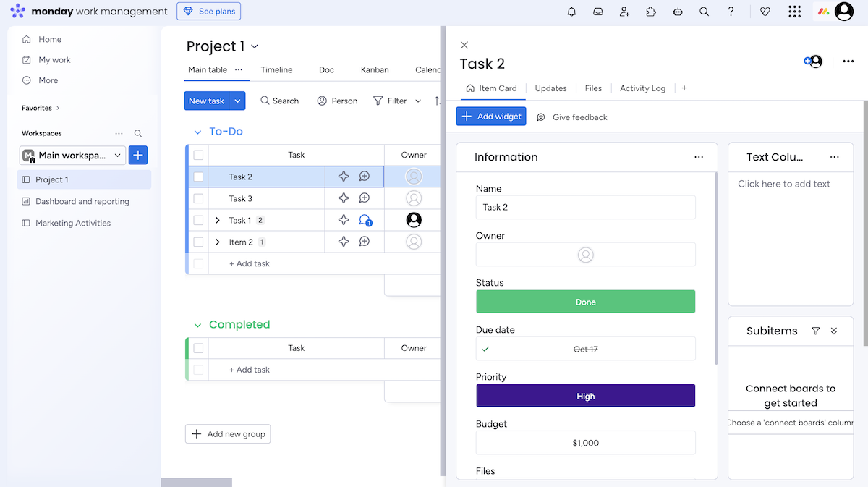Switch to the Kanban view tab
868x487 pixels.
click(375, 70)
